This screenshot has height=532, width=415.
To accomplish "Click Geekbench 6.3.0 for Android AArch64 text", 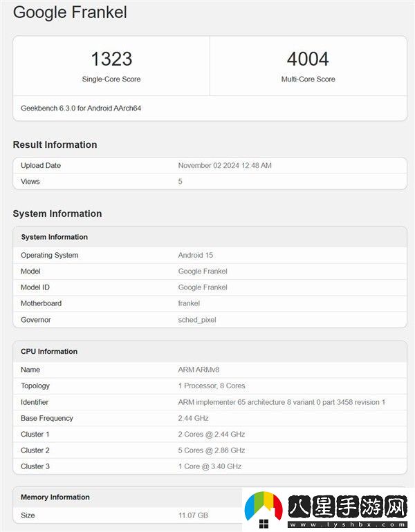I will (x=82, y=108).
